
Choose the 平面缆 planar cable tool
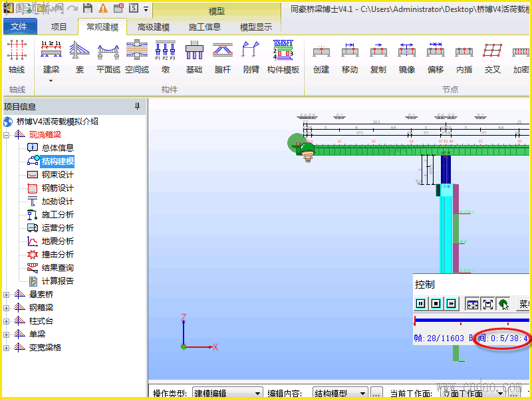pyautogui.click(x=108, y=57)
